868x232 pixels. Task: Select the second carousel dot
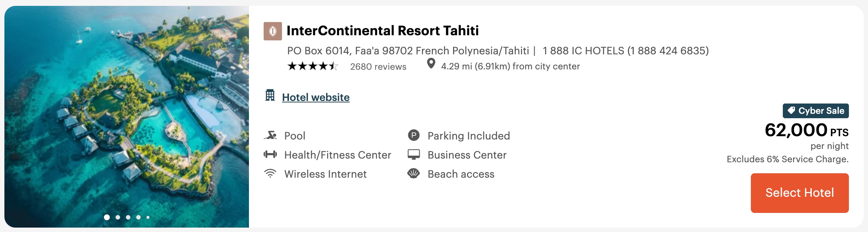(118, 217)
